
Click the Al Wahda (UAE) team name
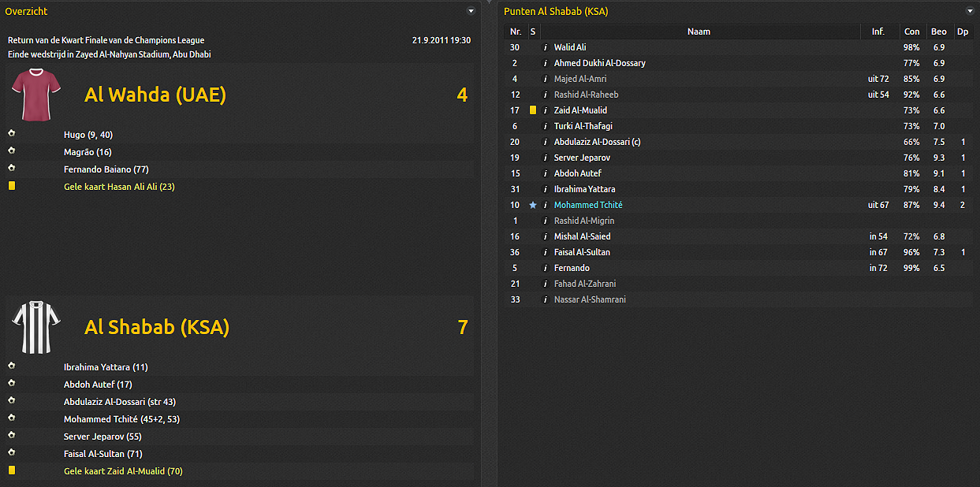155,95
